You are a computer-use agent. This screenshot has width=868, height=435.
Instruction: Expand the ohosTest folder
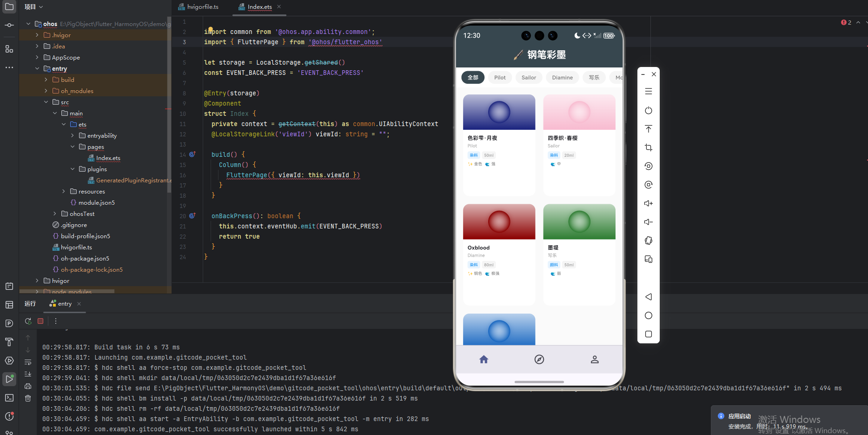click(x=55, y=214)
